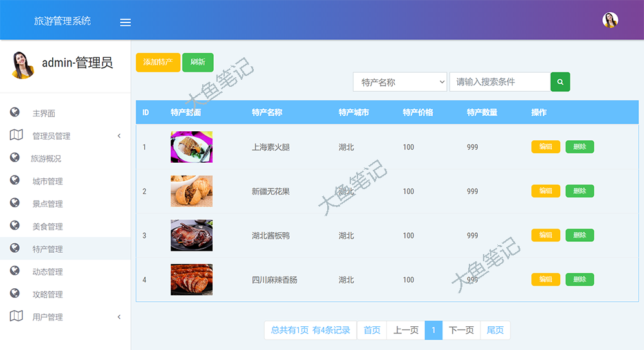Delete the 四川麻辣香肠 row
The width and height of the screenshot is (644, 350).
[x=580, y=280]
